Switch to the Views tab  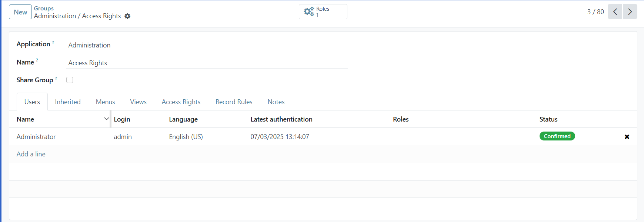click(x=138, y=102)
